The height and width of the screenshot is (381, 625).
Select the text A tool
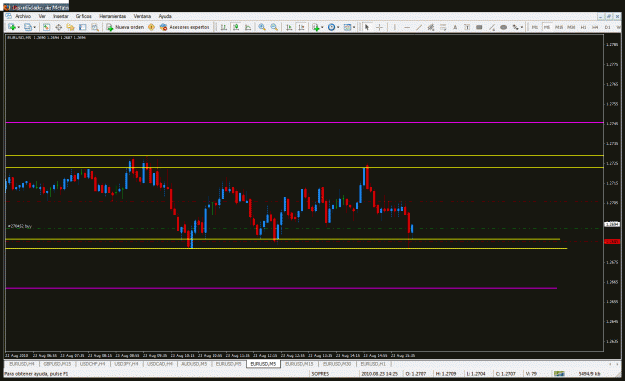point(455,27)
